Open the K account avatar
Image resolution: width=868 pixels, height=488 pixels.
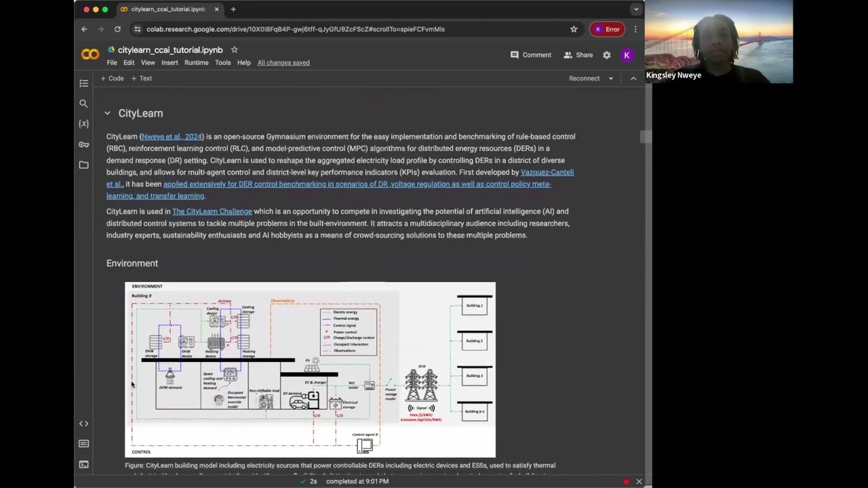point(627,55)
